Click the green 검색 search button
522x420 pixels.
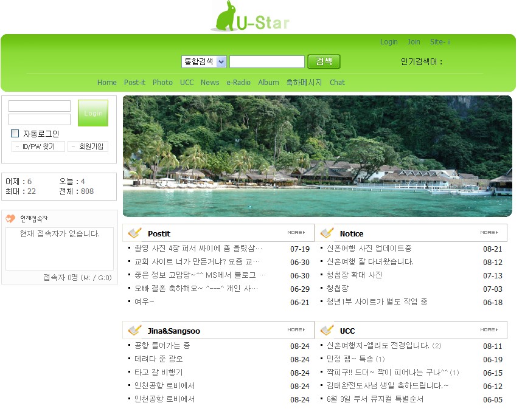tap(324, 61)
